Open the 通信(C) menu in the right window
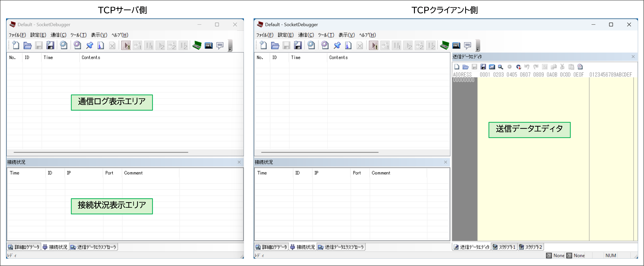644x266 pixels. tap(306, 35)
